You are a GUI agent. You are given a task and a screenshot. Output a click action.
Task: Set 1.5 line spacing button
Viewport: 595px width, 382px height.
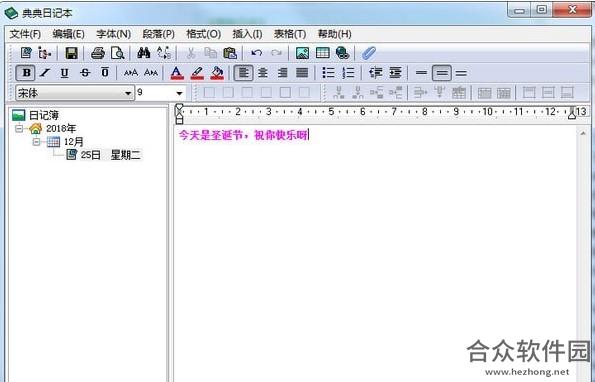[x=442, y=72]
